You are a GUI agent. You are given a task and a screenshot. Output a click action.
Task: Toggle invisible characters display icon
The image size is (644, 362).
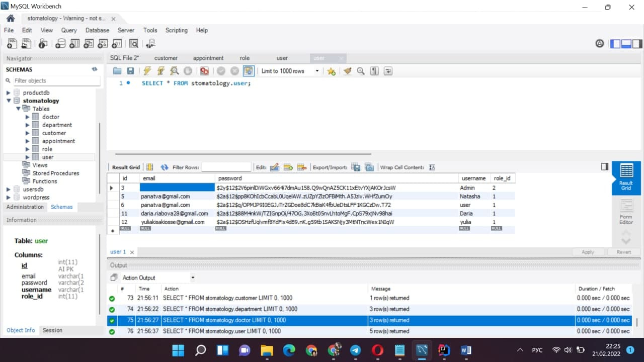(x=374, y=71)
